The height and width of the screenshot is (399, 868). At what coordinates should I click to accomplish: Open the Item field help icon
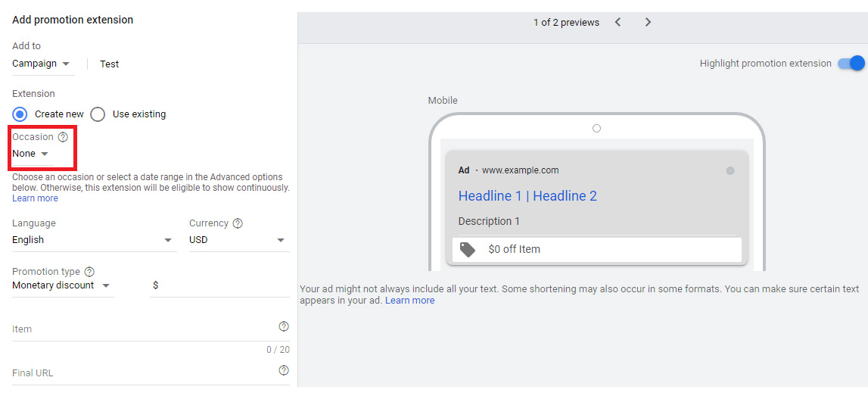(284, 326)
